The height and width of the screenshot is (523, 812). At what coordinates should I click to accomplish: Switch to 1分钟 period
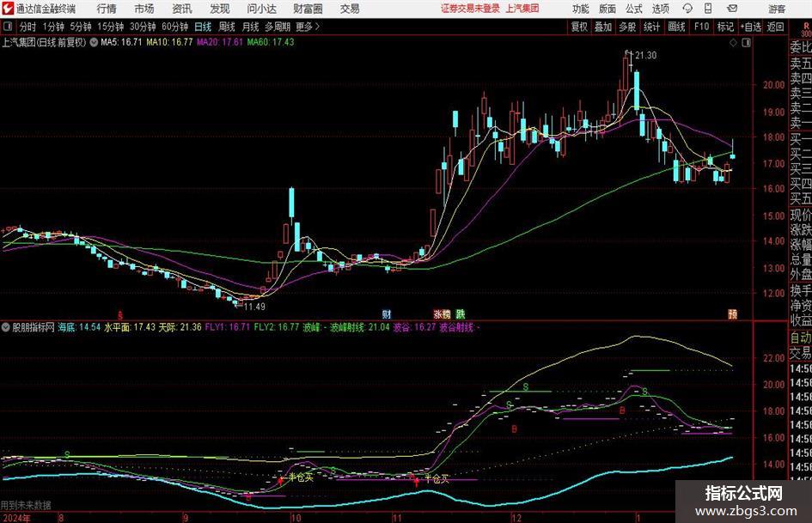(53, 27)
